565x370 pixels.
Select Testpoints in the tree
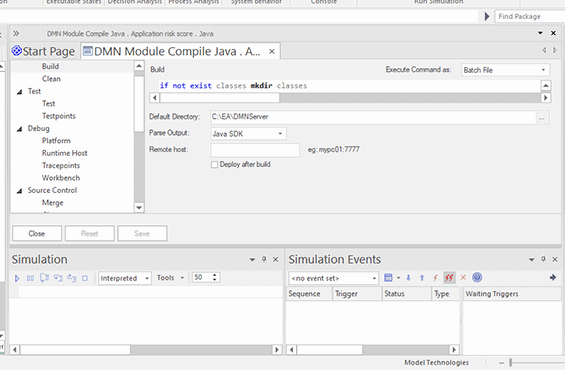coord(58,116)
